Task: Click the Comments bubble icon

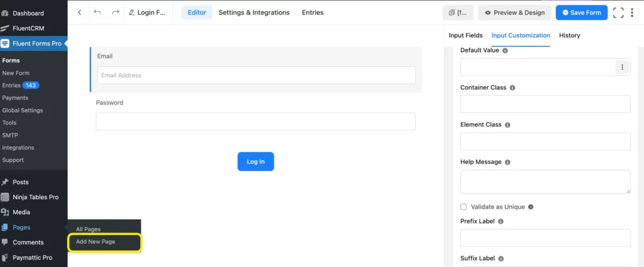Action: 5,242
